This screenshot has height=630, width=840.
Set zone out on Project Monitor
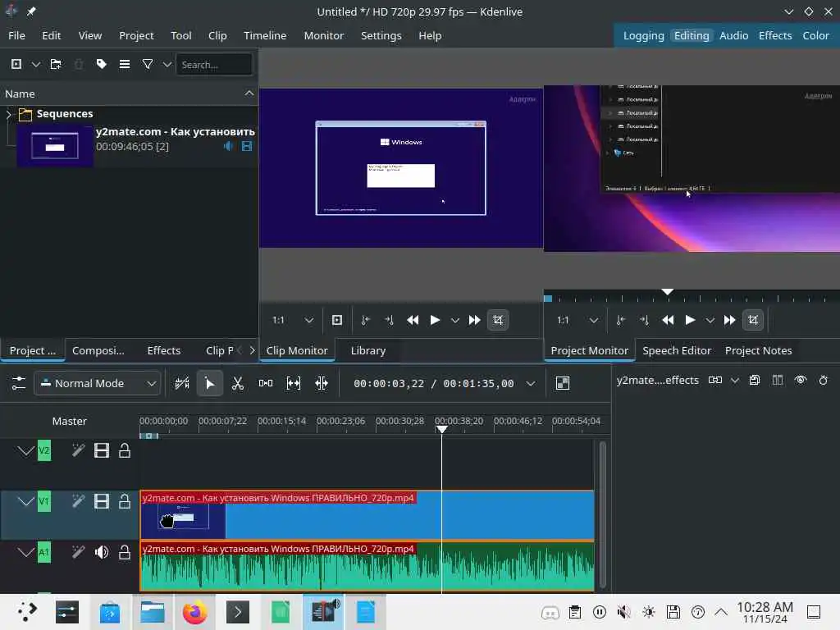point(644,320)
